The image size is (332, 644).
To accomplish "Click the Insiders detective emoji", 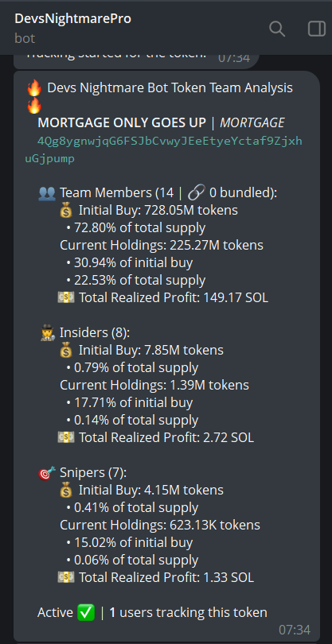I will pyautogui.click(x=47, y=332).
